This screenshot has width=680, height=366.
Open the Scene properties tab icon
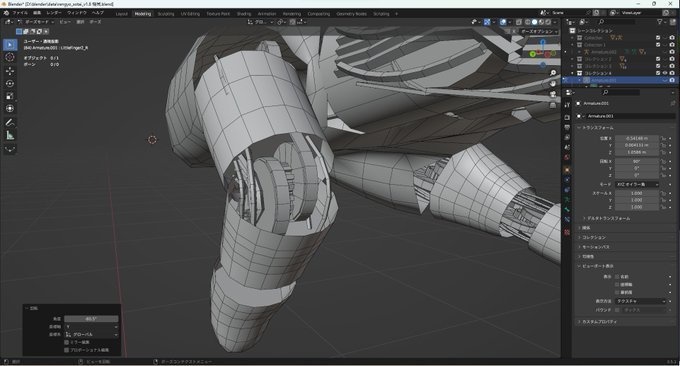point(567,147)
